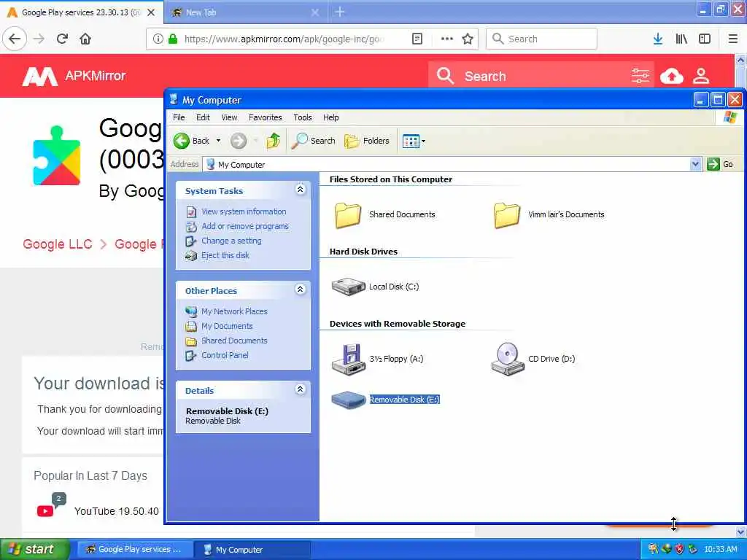Click the Back arrow in My Computer
Screen dimensions: 747x560
pyautogui.click(x=182, y=141)
